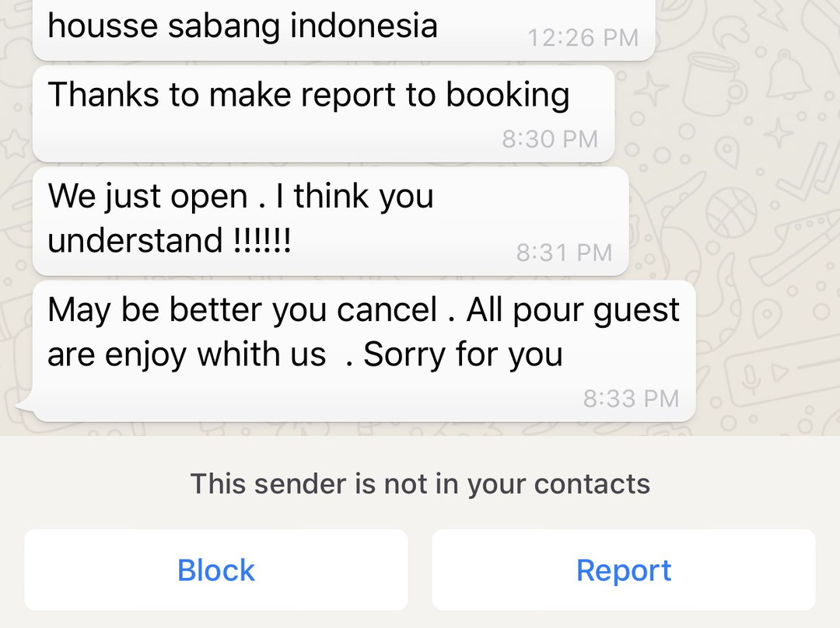Screen dimensions: 840x628
Task: Click the 8:33 PM timestamp
Action: point(632,398)
